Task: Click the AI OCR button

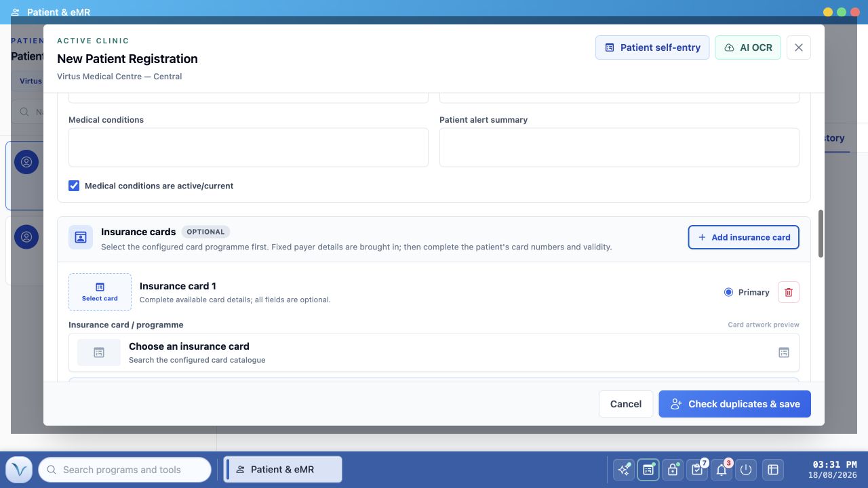Action: [748, 47]
